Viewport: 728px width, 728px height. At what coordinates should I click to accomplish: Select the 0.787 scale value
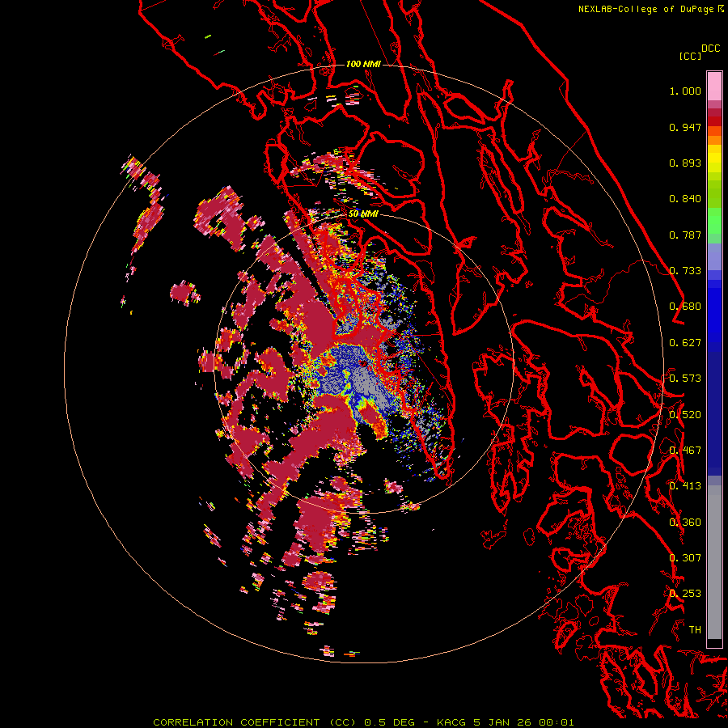pos(685,235)
